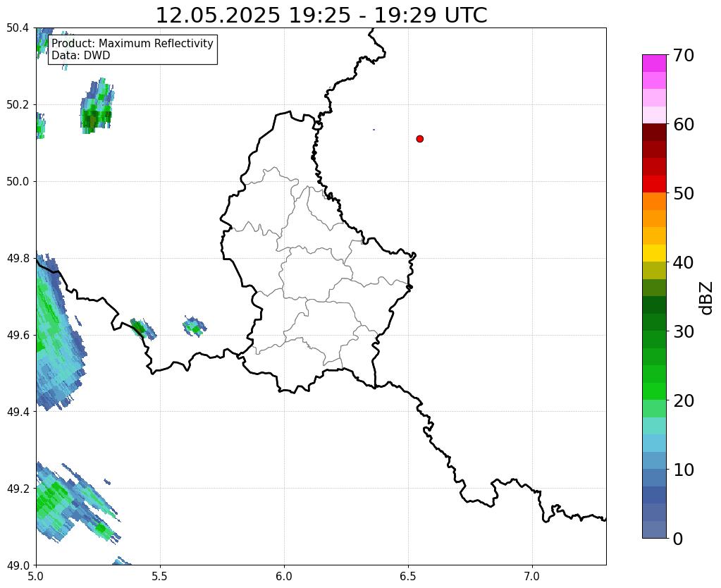Click the latitude axis label 49.6
This screenshot has width=721, height=588.
pos(18,335)
